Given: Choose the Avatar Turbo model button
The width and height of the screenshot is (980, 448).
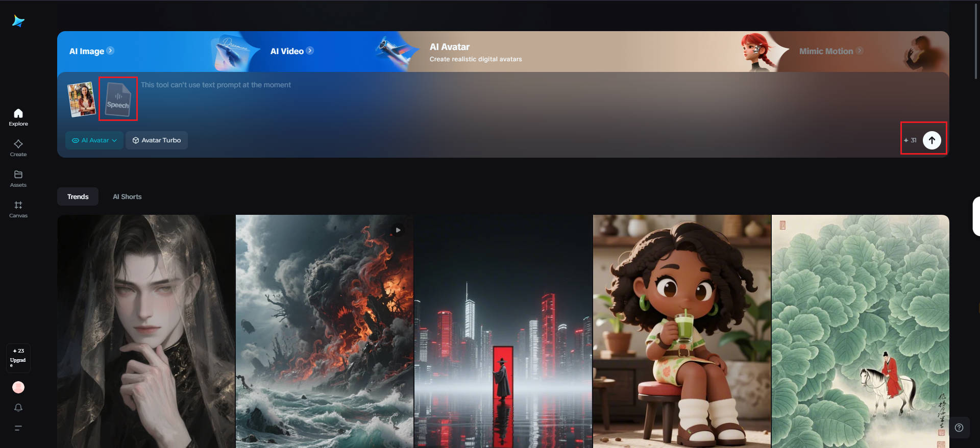Looking at the screenshot, I should (x=157, y=140).
